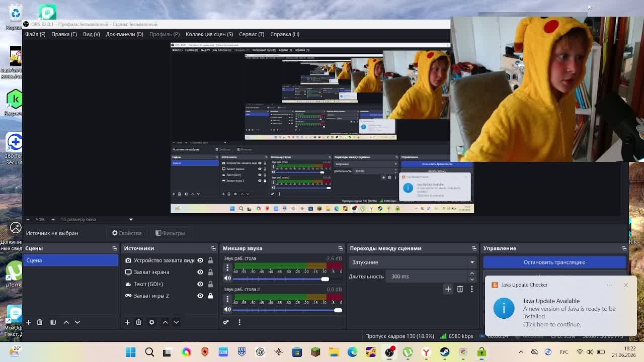Open source Свойства button
The width and height of the screenshot is (644, 362).
click(127, 233)
